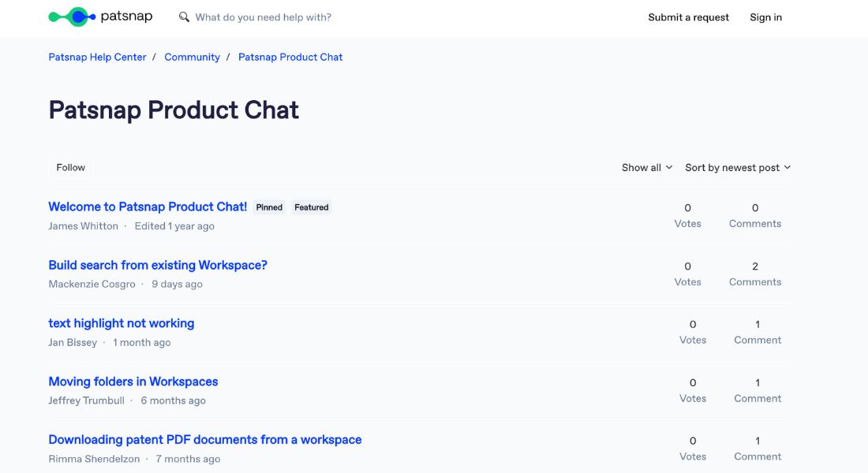The height and width of the screenshot is (473, 868).
Task: Click the Pinned badge label
Action: [269, 207]
